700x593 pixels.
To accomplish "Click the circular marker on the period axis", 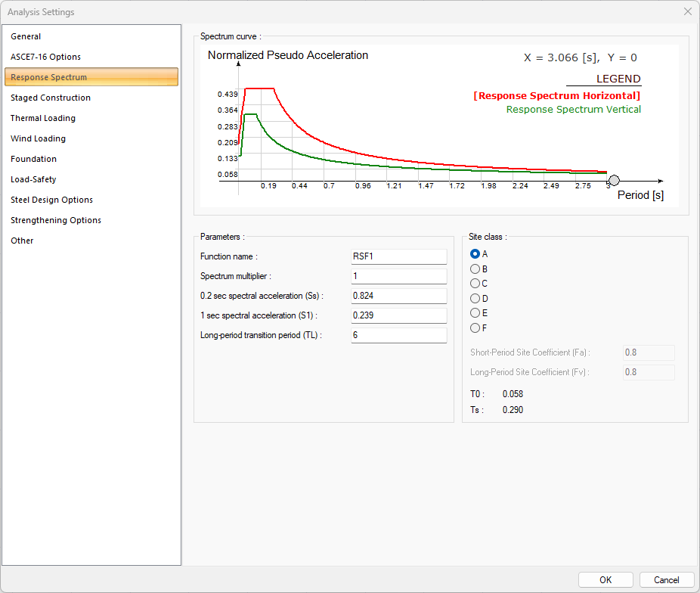I will [x=614, y=181].
